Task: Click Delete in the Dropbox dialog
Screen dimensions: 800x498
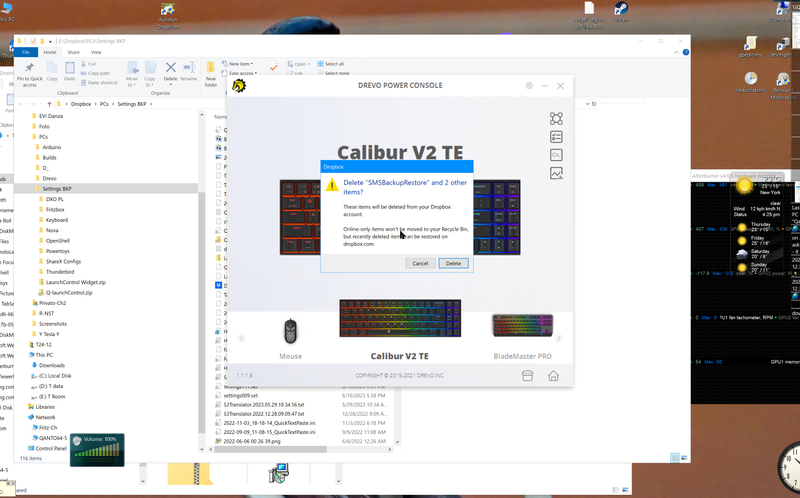Action: tap(453, 263)
